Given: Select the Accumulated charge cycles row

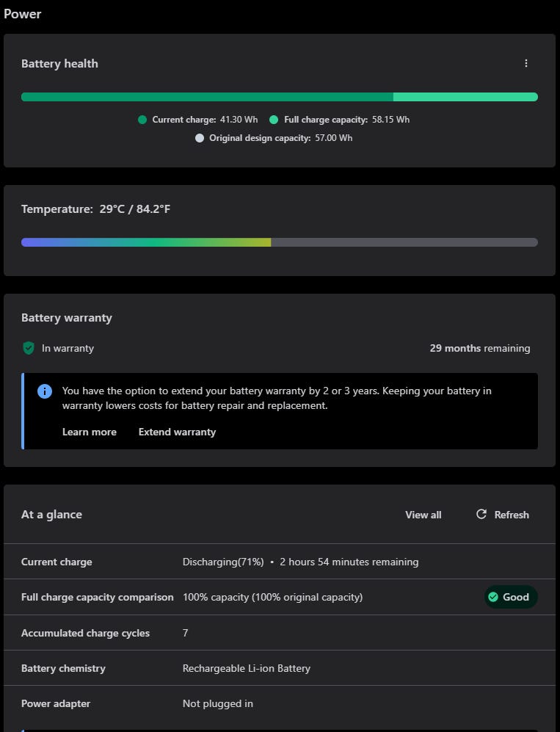Looking at the screenshot, I should [x=279, y=633].
